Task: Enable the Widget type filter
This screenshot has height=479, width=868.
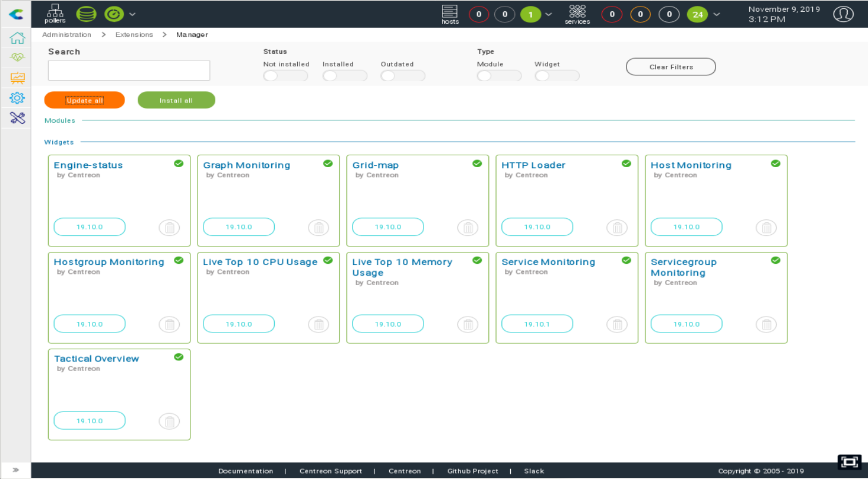Action: [557, 76]
